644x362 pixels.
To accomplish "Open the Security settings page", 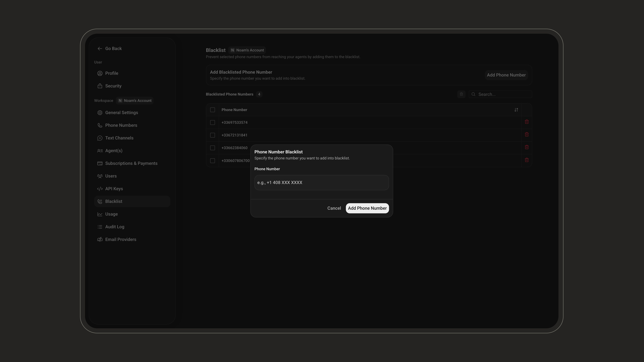I will click(132, 86).
